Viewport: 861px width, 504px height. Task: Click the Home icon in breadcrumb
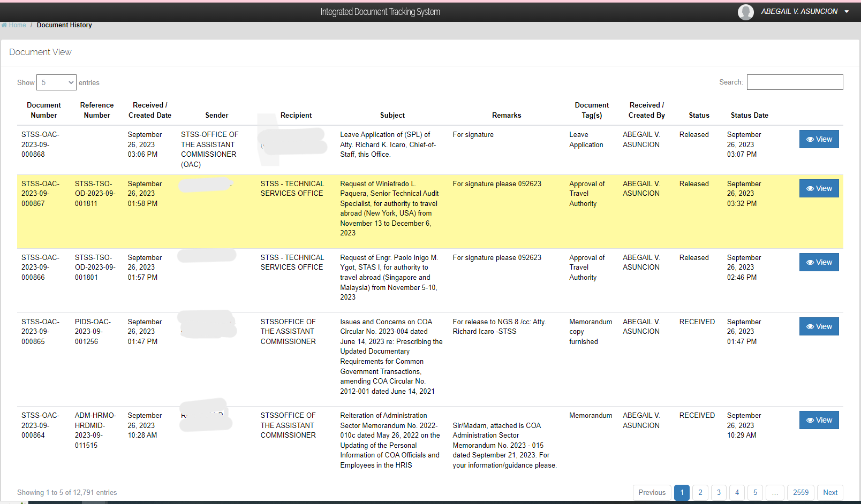click(4, 25)
